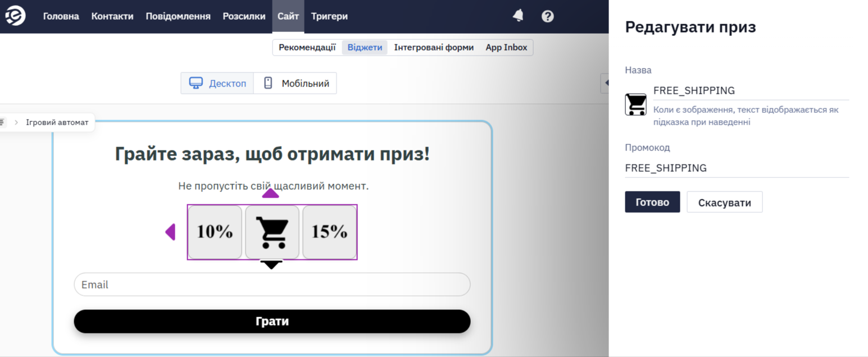This screenshot has height=357, width=868.
Task: Open the Повідомлення menu
Action: tap(178, 16)
